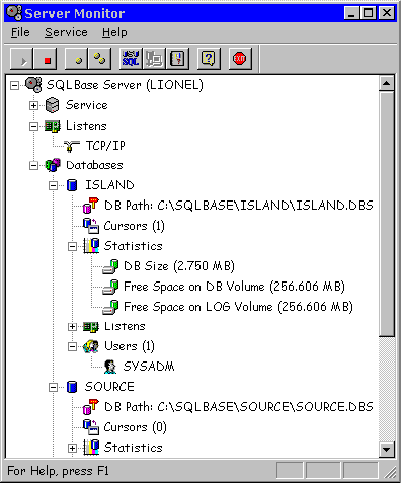This screenshot has width=401, height=485.
Task: Click the DB Size disk icon
Action: (x=110, y=266)
